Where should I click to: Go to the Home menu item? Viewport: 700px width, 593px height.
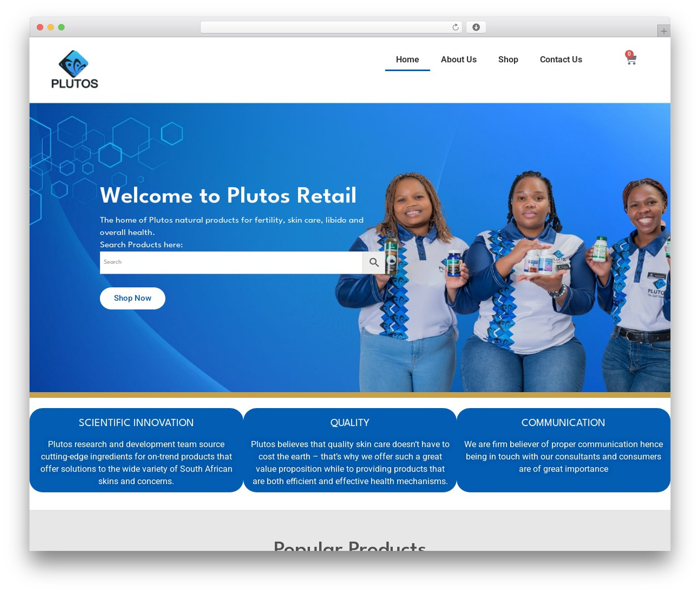tap(407, 60)
